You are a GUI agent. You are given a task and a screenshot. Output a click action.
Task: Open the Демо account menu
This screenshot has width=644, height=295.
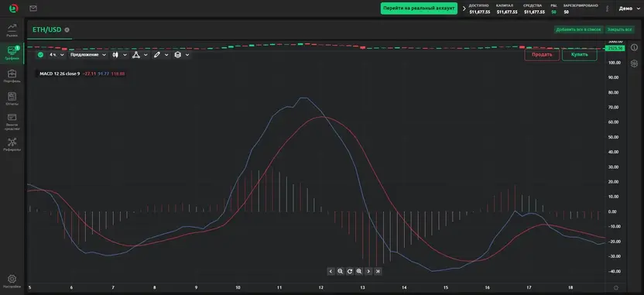click(x=626, y=9)
